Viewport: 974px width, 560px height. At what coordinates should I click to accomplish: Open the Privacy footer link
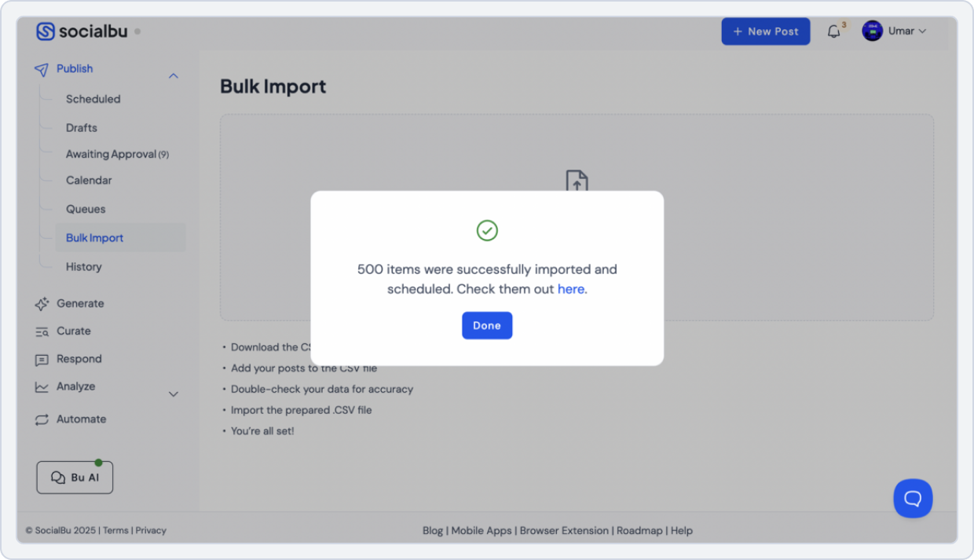point(151,530)
